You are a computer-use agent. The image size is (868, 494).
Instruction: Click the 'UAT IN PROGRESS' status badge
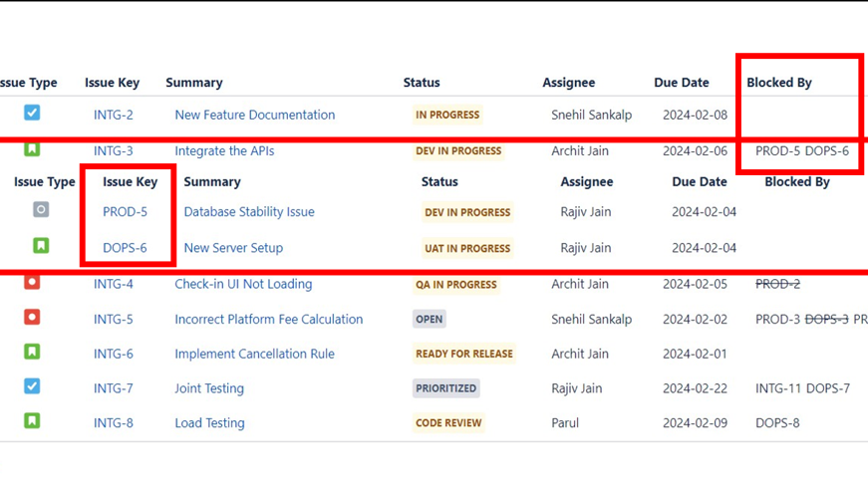pyautogui.click(x=466, y=248)
